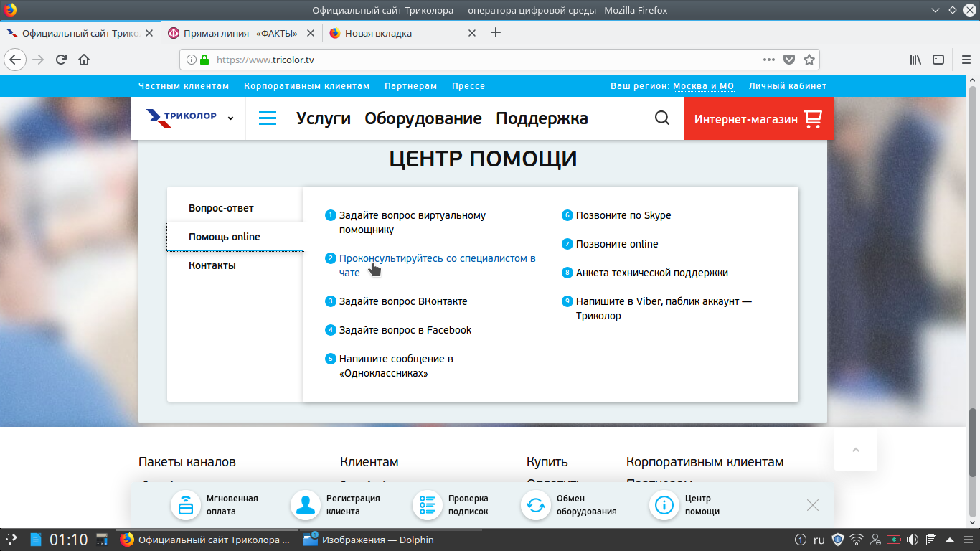Open the page actions three-dot menu
Viewport: 980px width, 551px height.
pyautogui.click(x=768, y=60)
